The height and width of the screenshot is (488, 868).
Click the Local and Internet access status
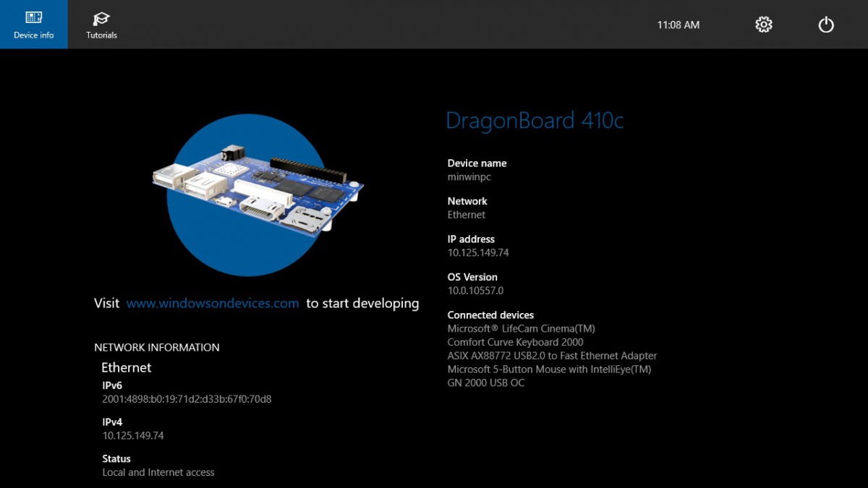pyautogui.click(x=158, y=472)
